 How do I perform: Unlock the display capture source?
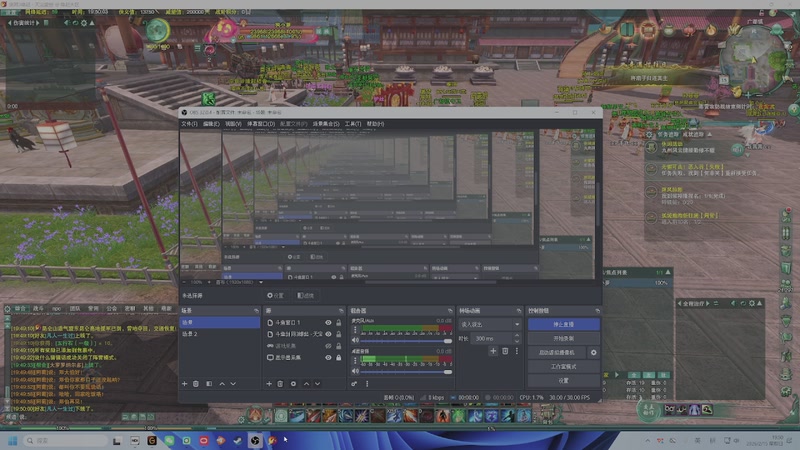338,358
